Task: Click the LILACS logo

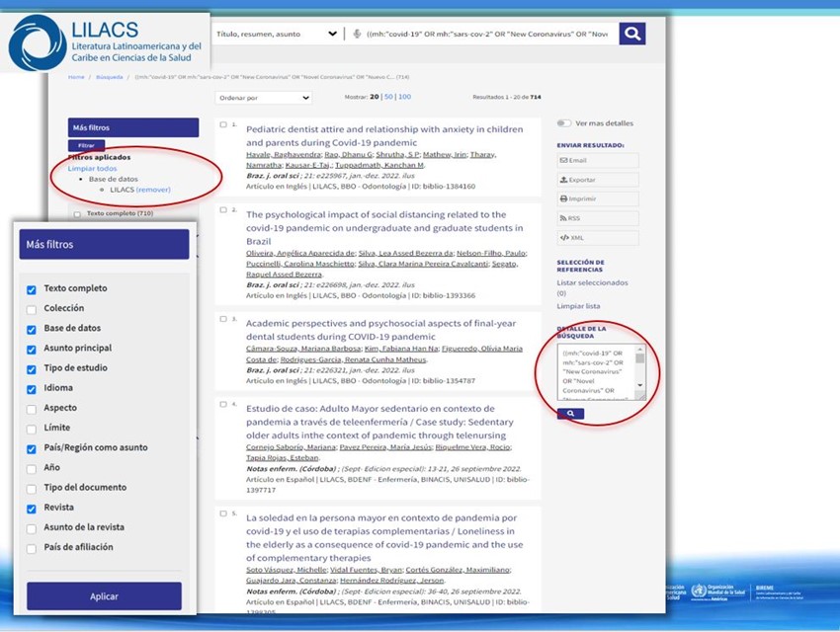Action: point(106,42)
